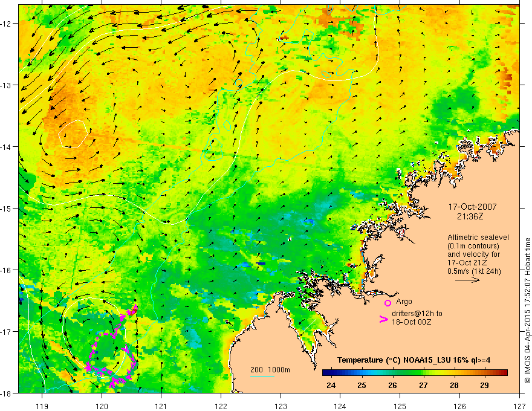Click the IMOS copyright timestamp text

click(x=527, y=311)
